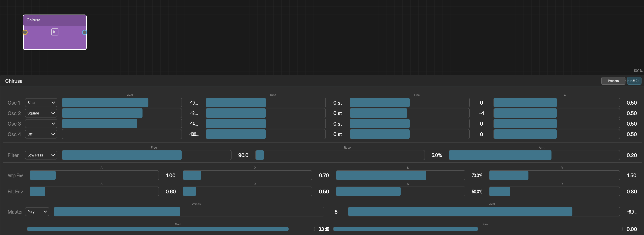Click the blue output port on Chirusa node
This screenshot has width=644, height=235.
[84, 32]
